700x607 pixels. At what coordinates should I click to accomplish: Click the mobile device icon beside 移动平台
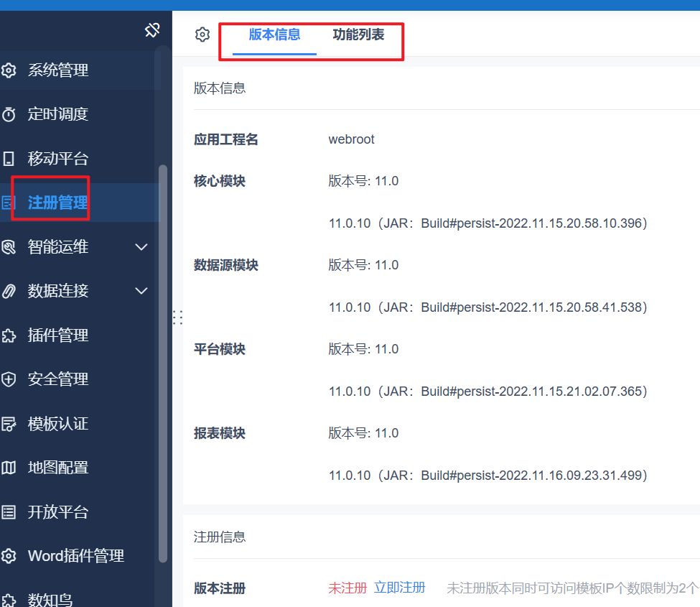pos(9,159)
